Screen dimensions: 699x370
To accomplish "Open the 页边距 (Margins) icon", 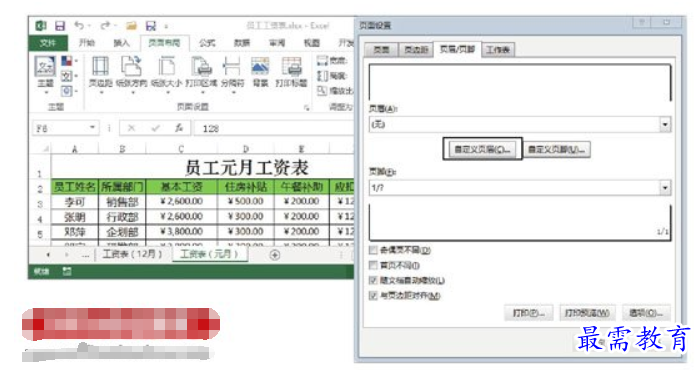I will click(100, 66).
